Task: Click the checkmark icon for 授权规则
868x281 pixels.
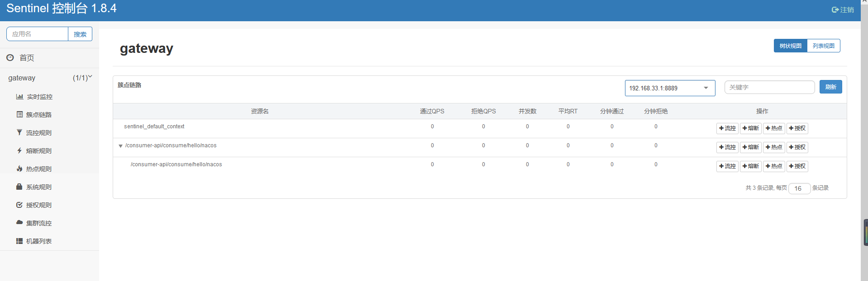Action: pos(19,205)
